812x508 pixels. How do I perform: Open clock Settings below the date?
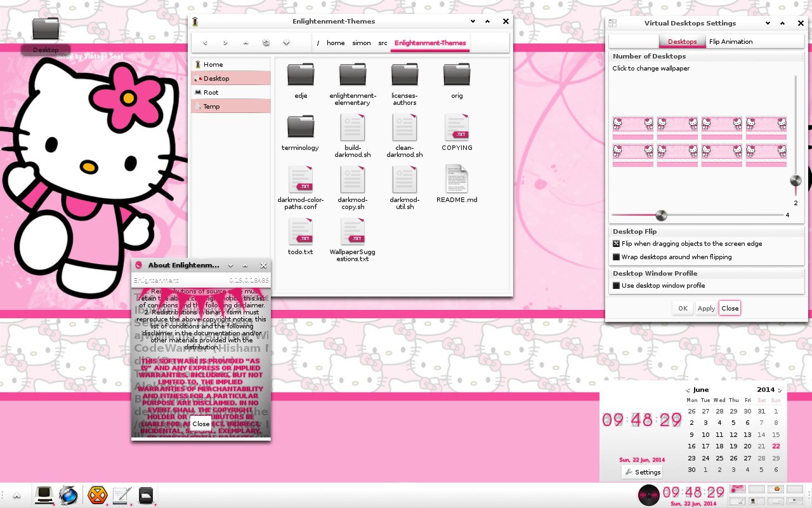click(x=643, y=472)
